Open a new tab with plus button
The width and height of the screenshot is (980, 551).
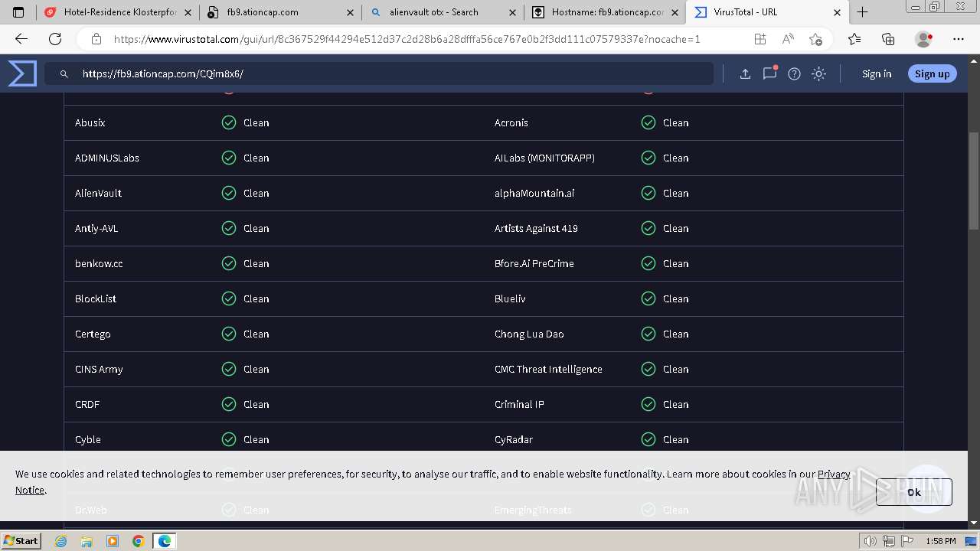863,12
